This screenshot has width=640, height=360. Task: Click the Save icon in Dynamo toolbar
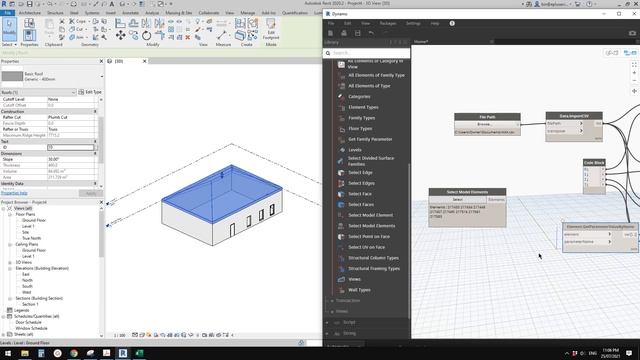click(x=358, y=33)
